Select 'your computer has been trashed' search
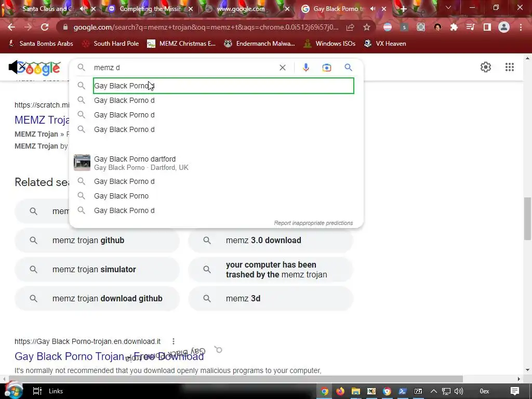The width and height of the screenshot is (532, 399). (x=271, y=270)
